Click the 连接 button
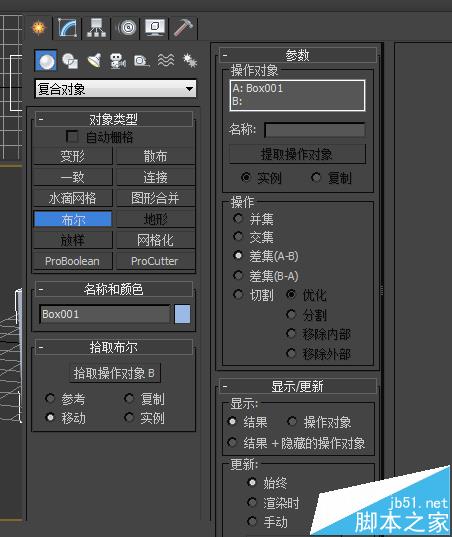Screen dimensions: 452x537 (155, 177)
